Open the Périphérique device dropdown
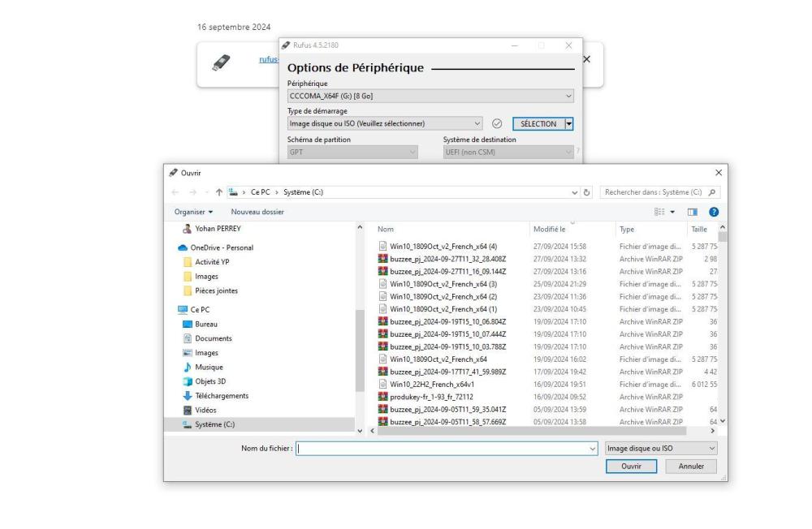Screen dimensions: 812x529 (430, 96)
